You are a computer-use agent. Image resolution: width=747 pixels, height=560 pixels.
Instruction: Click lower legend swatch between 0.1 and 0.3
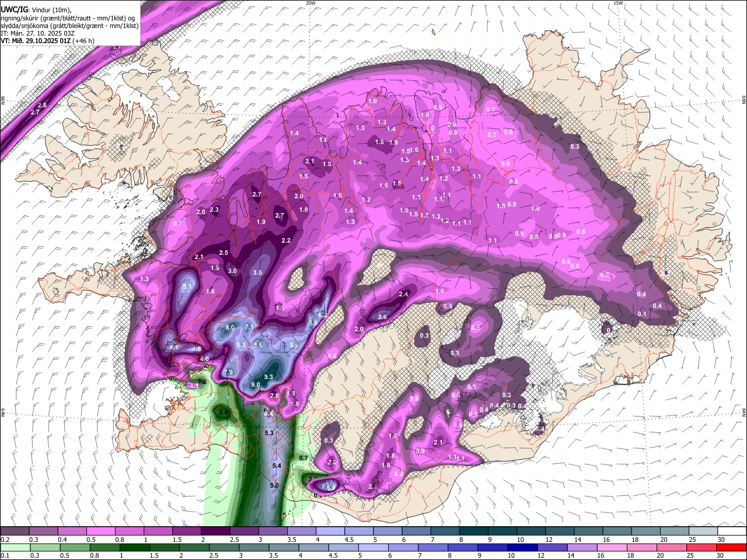[15, 547]
